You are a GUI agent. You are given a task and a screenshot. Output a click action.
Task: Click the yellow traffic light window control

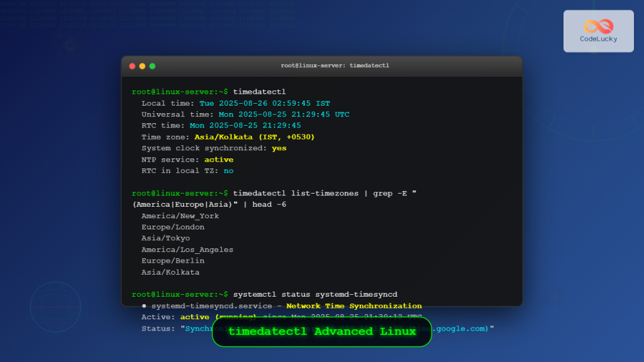(x=142, y=65)
